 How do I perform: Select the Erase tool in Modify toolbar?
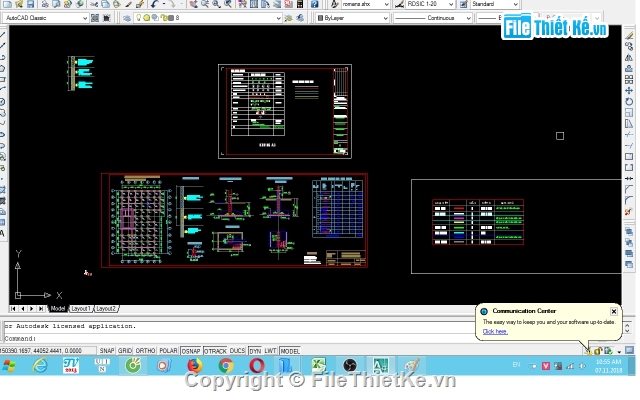(x=629, y=36)
